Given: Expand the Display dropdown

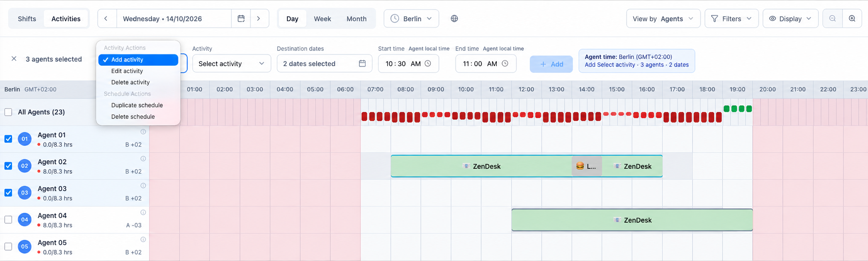Looking at the screenshot, I should point(790,18).
